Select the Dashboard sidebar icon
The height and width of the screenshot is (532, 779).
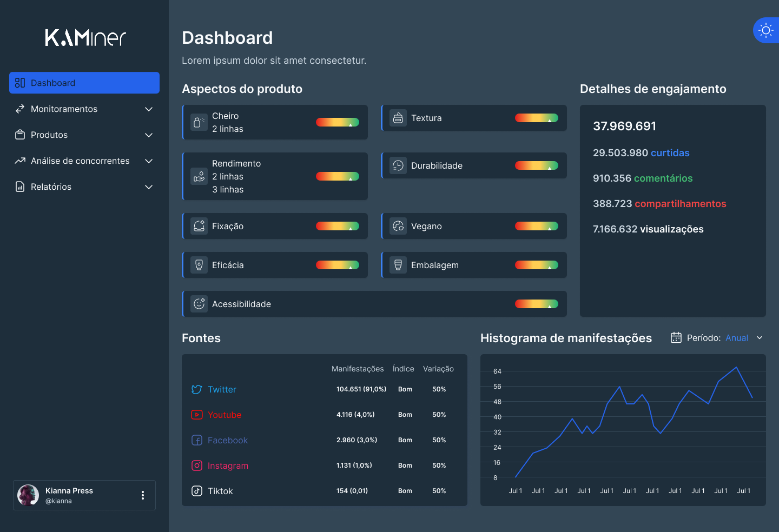(x=20, y=83)
